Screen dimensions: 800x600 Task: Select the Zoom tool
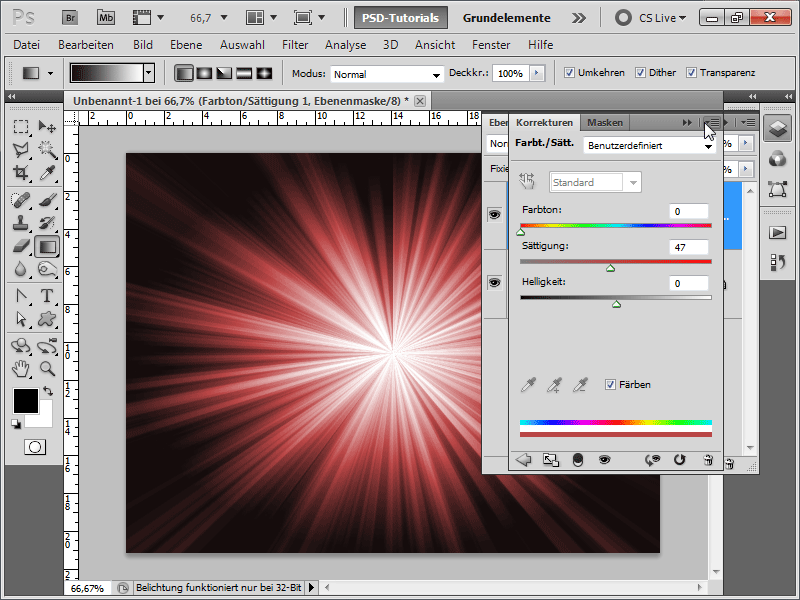[47, 369]
